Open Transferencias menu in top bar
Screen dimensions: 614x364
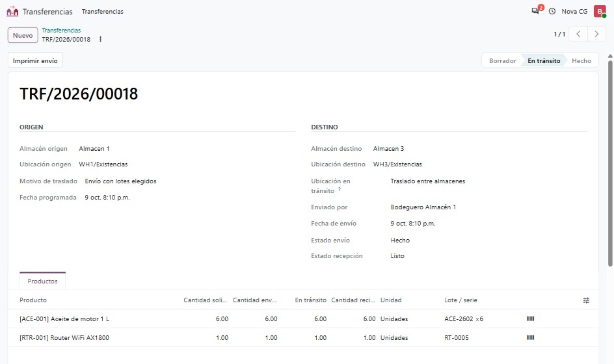click(x=103, y=12)
